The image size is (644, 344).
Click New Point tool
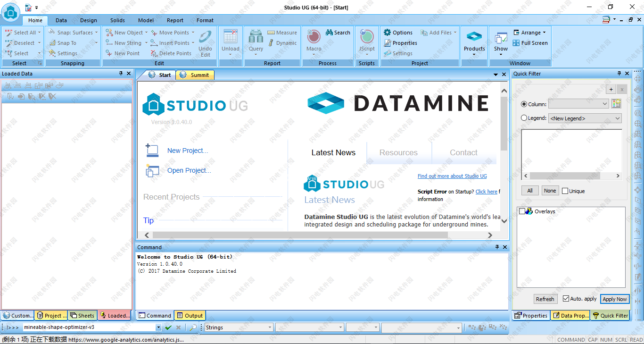(123, 53)
